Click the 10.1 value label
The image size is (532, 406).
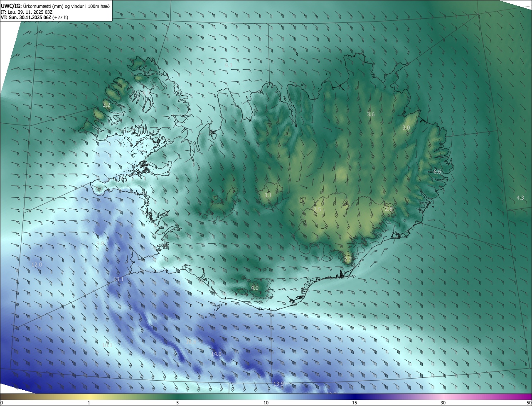click(x=107, y=345)
